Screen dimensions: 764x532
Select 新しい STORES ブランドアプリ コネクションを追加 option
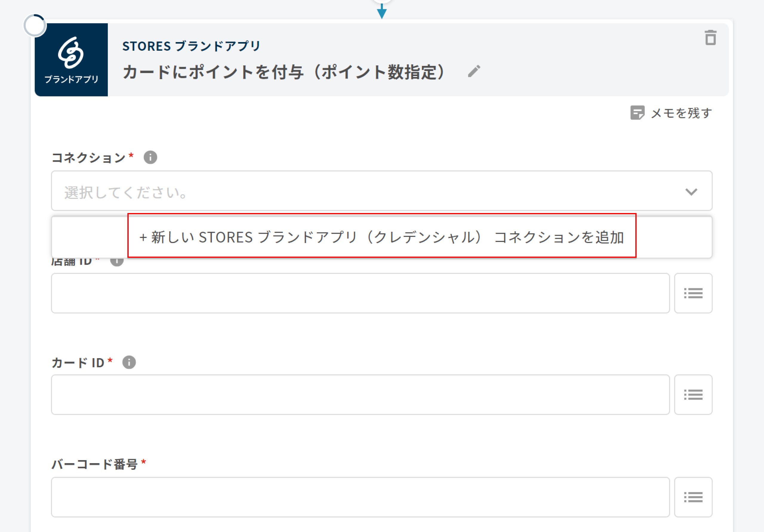point(381,237)
